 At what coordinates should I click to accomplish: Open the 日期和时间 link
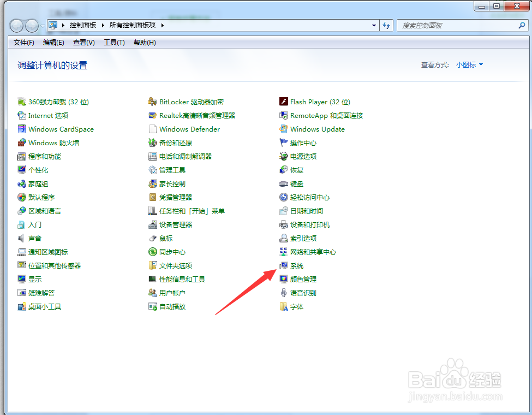pyautogui.click(x=307, y=211)
